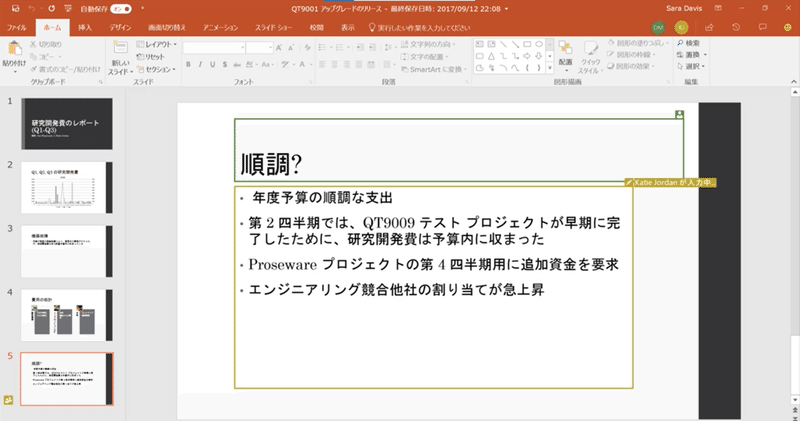Click the share icon in the tab bar

tap(709, 28)
